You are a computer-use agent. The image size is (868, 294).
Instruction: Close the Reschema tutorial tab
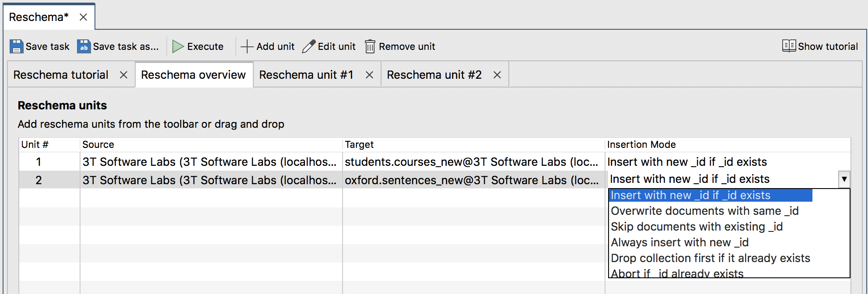[x=123, y=74]
